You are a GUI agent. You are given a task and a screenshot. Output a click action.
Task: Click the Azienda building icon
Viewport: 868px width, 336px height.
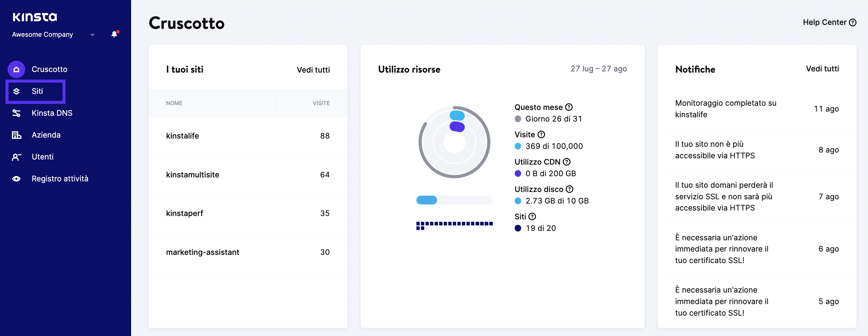pos(16,135)
